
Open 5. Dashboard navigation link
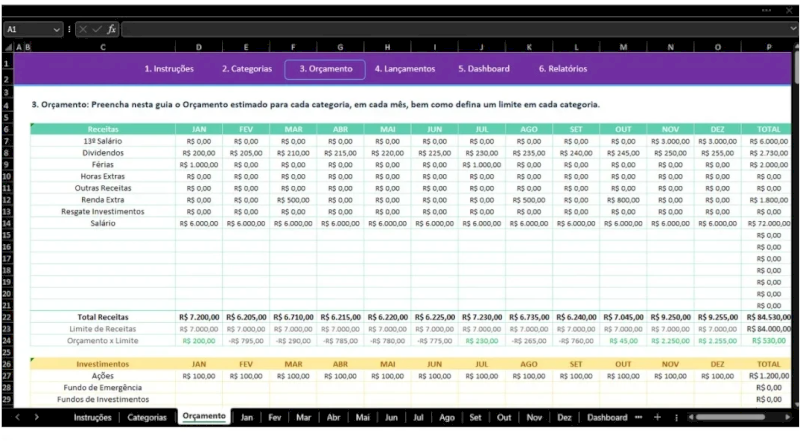484,69
